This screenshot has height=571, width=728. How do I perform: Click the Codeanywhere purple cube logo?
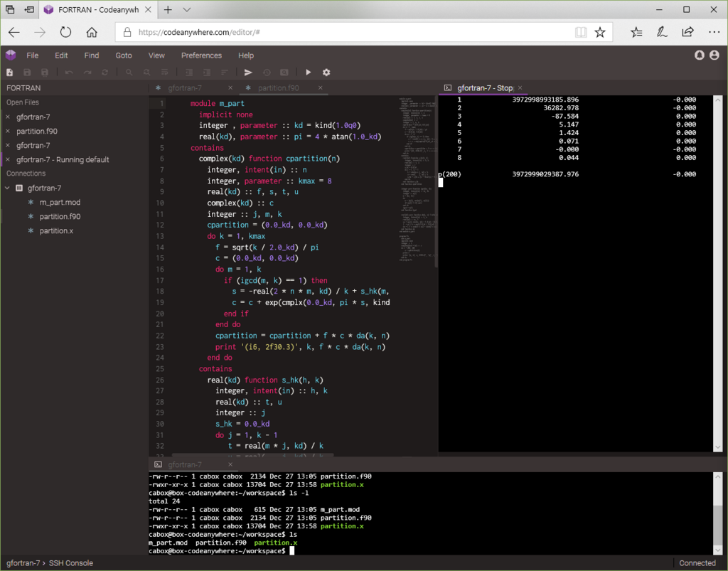tap(11, 55)
